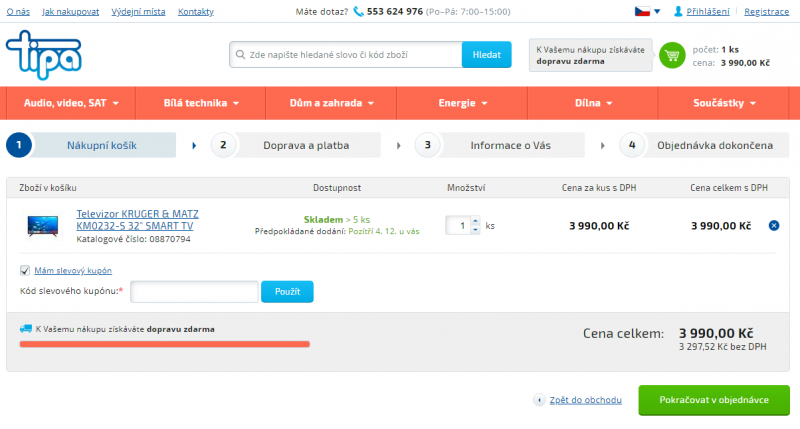Screen dimensions: 800x429
Task: Go to the Doprava a platba step
Action: (x=306, y=145)
